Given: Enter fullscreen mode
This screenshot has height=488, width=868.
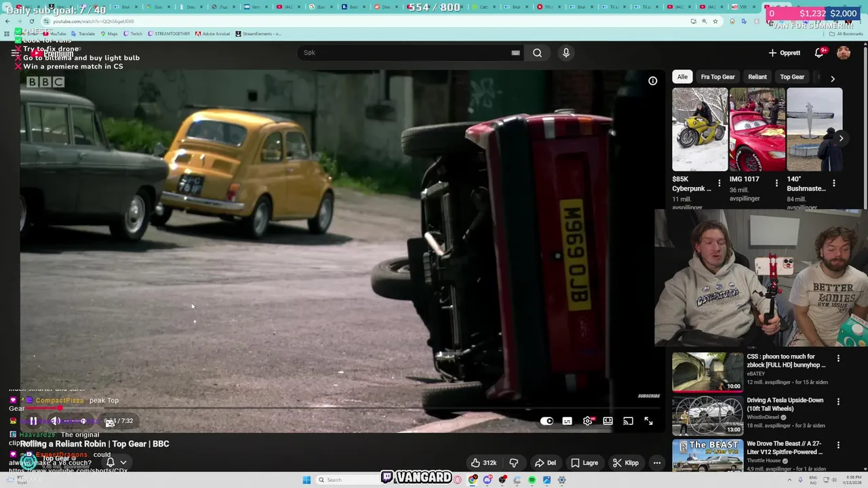Looking at the screenshot, I should 648,421.
